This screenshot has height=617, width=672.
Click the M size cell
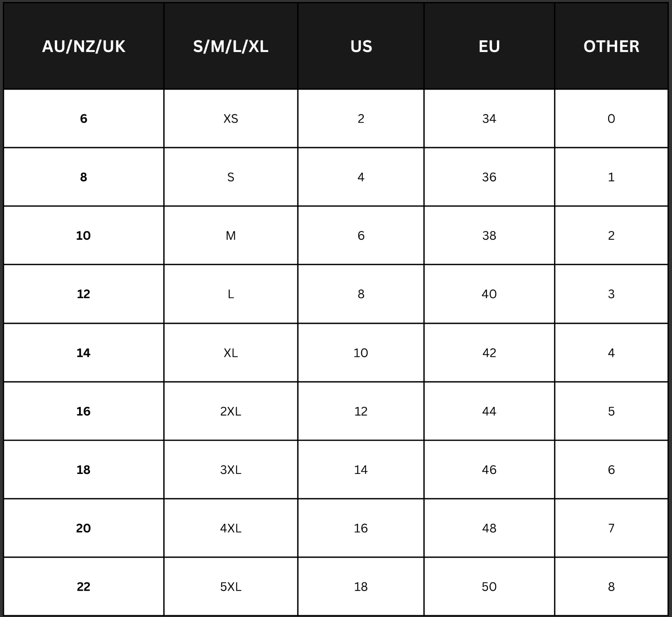pos(231,236)
